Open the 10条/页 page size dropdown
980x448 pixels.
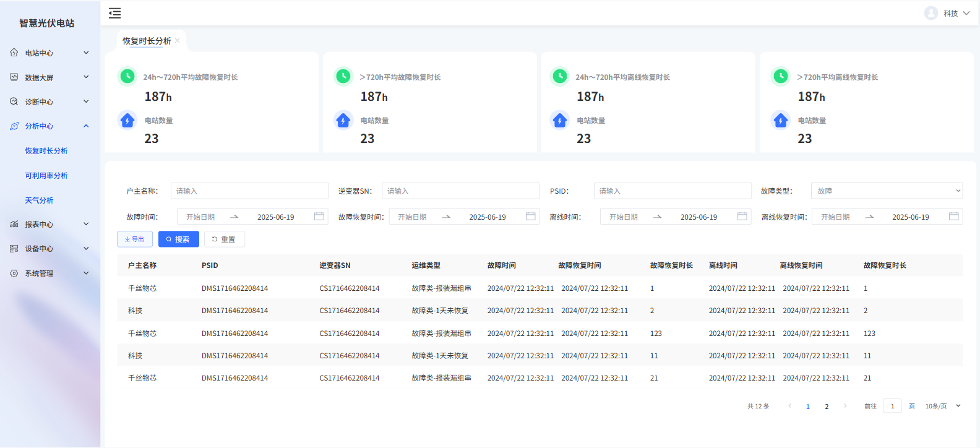pos(942,406)
